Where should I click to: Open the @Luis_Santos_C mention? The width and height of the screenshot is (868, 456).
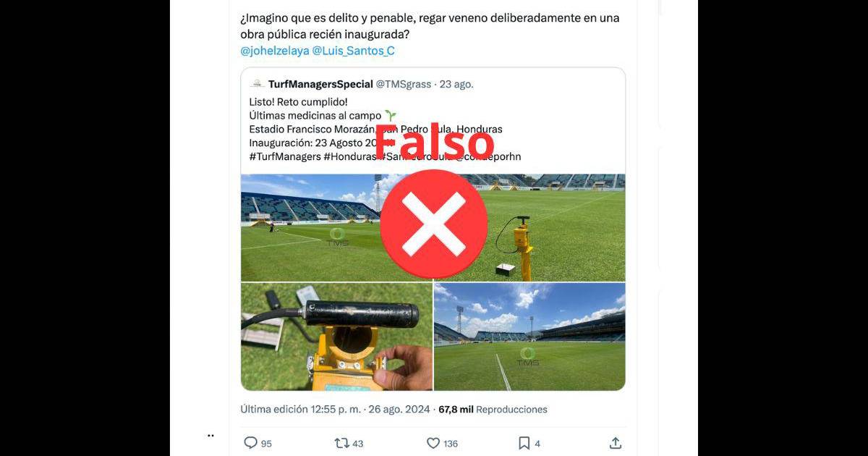click(353, 51)
